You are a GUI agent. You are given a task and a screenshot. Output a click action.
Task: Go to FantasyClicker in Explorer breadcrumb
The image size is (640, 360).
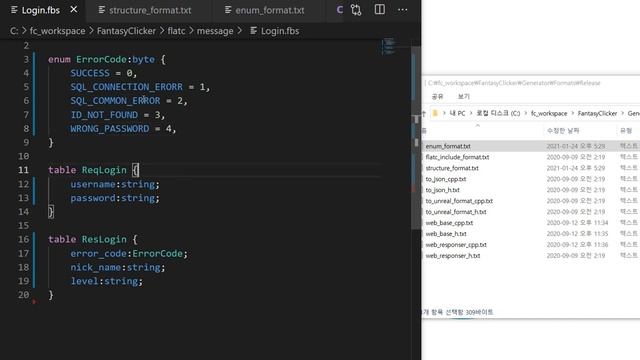597,113
